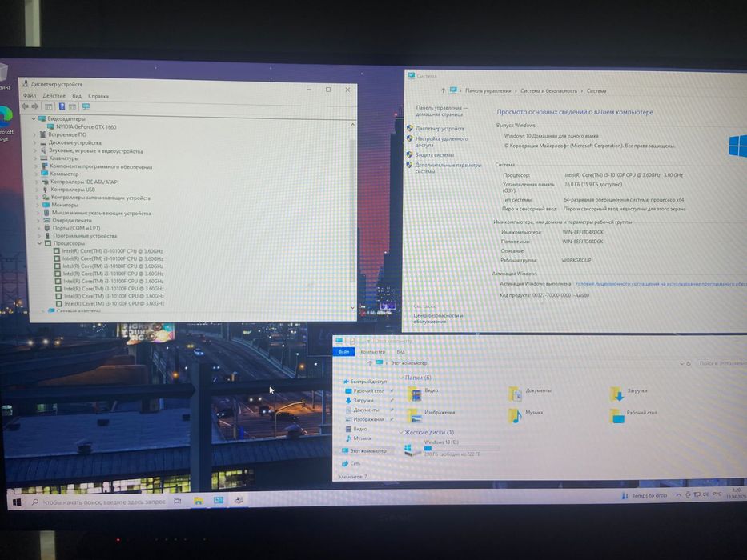Expand the Мониторы category
This screenshot has height=560, width=747.
point(38,205)
